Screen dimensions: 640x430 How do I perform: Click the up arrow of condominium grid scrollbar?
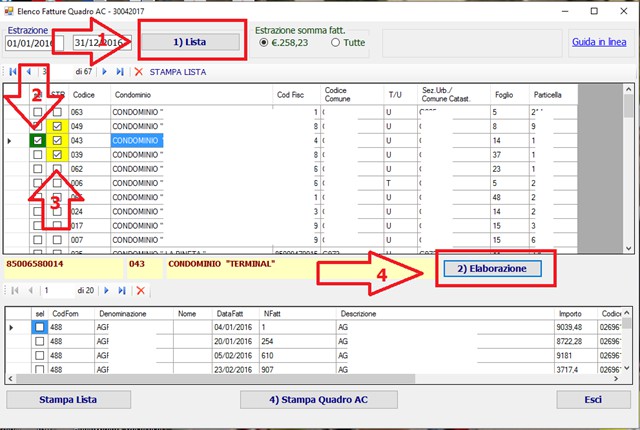tap(629, 89)
